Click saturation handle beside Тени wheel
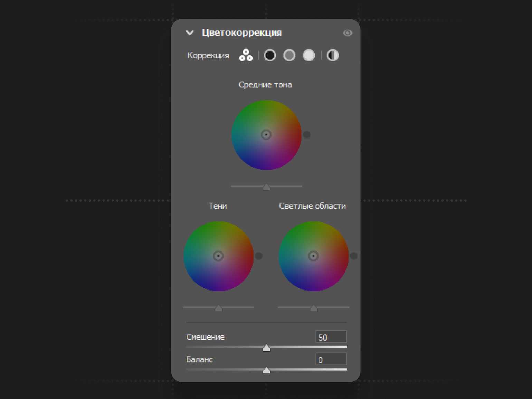 [x=258, y=256]
